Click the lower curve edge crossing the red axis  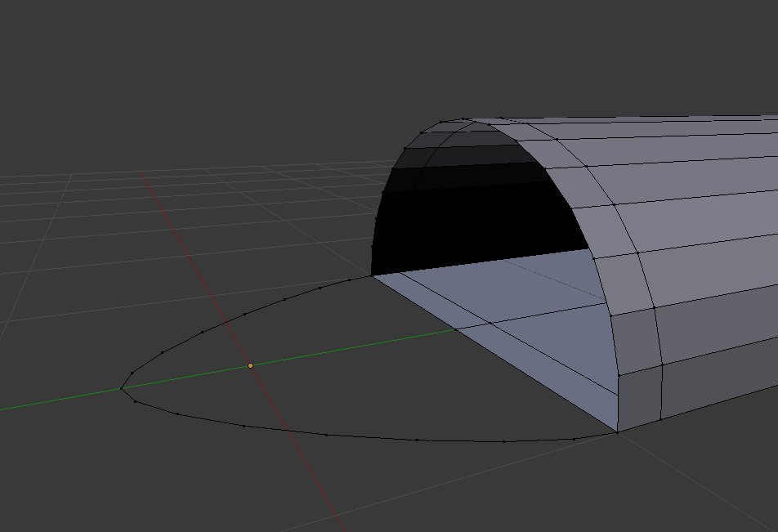pos(283,431)
